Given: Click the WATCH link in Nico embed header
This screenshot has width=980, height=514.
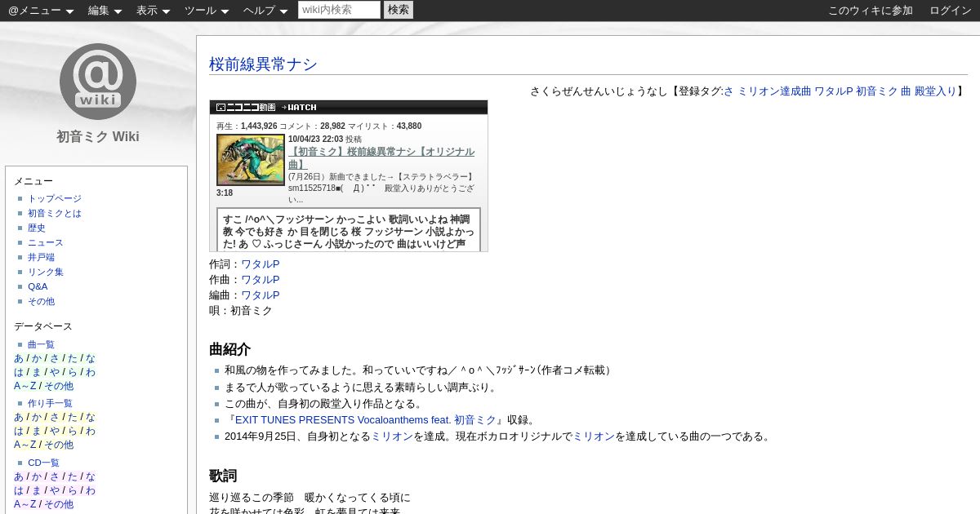Looking at the screenshot, I should (x=299, y=107).
